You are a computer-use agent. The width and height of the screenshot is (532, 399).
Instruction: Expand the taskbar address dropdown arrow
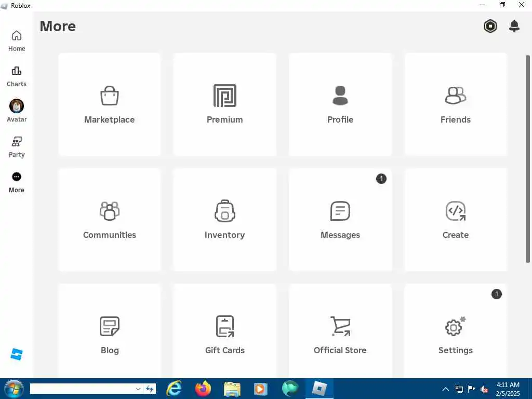point(138,389)
